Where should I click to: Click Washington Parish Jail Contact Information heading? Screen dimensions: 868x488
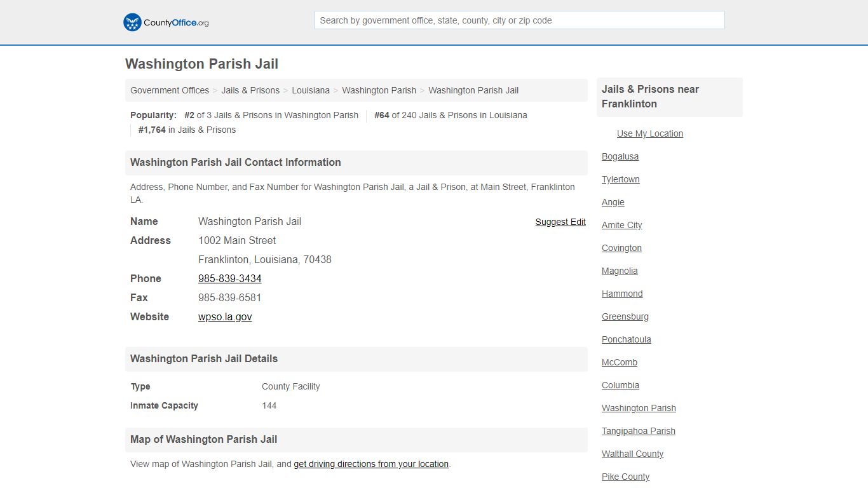[236, 162]
